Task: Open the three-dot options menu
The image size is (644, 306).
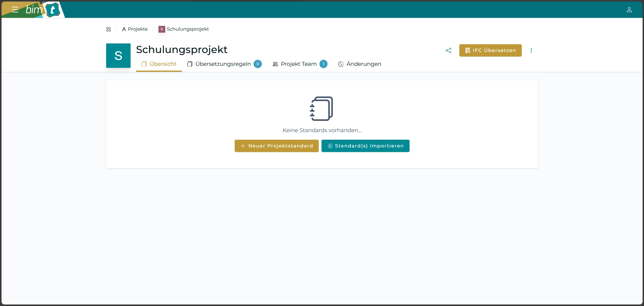Action: (531, 50)
